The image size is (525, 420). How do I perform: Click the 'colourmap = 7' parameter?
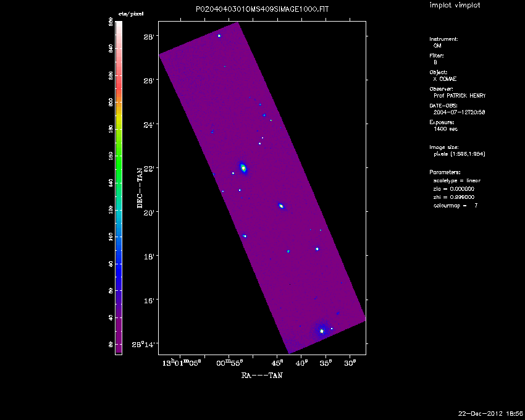click(456, 204)
